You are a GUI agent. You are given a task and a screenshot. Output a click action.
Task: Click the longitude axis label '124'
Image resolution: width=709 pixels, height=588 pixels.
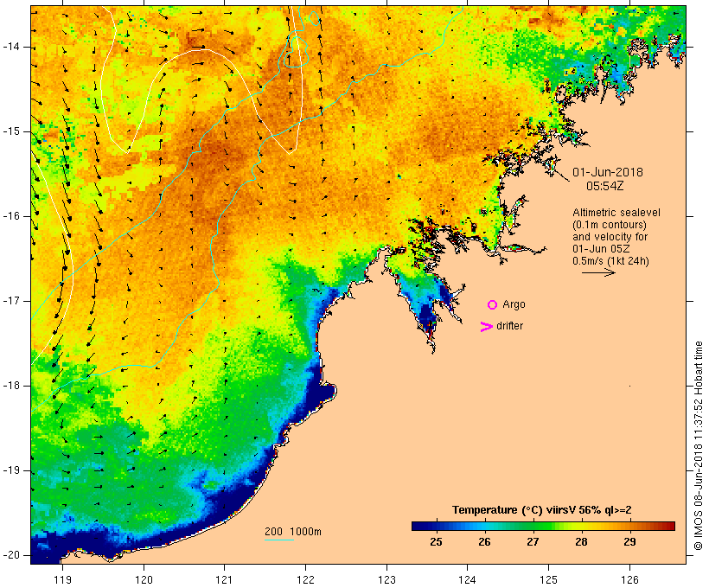[468, 580]
